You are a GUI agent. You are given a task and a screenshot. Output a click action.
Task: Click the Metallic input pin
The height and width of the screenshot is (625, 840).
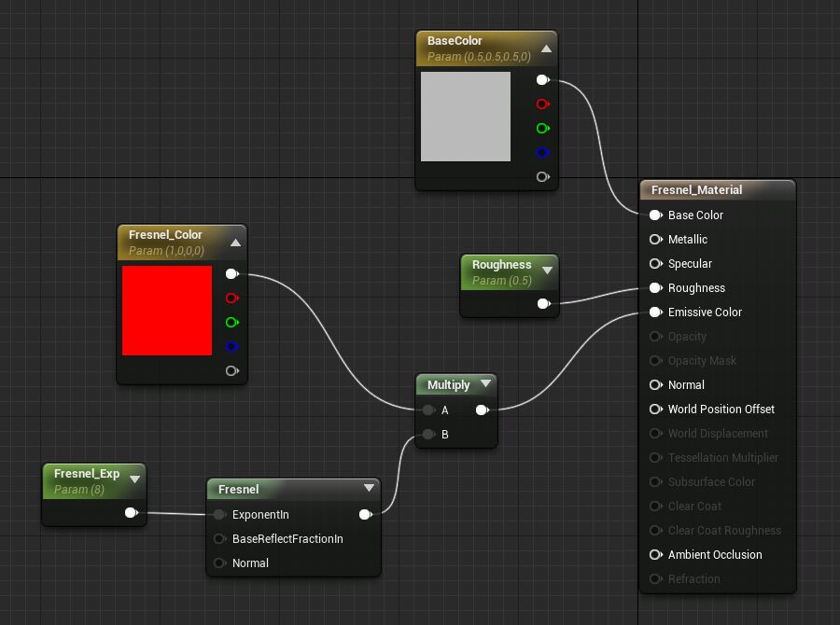click(655, 240)
